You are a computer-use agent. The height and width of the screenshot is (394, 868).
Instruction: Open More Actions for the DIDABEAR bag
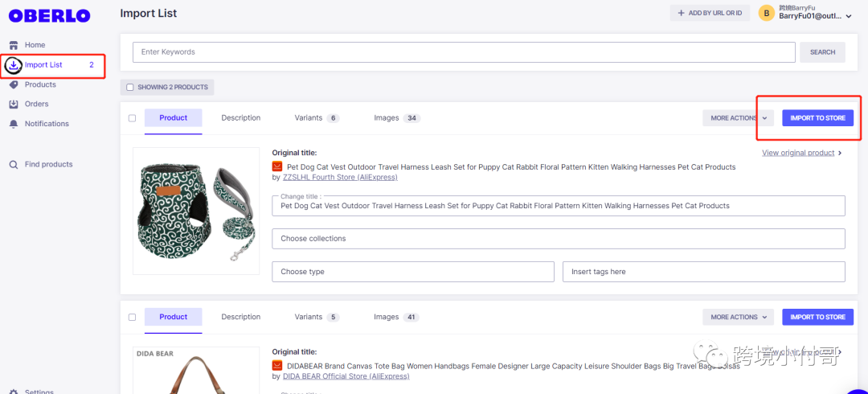click(x=738, y=317)
